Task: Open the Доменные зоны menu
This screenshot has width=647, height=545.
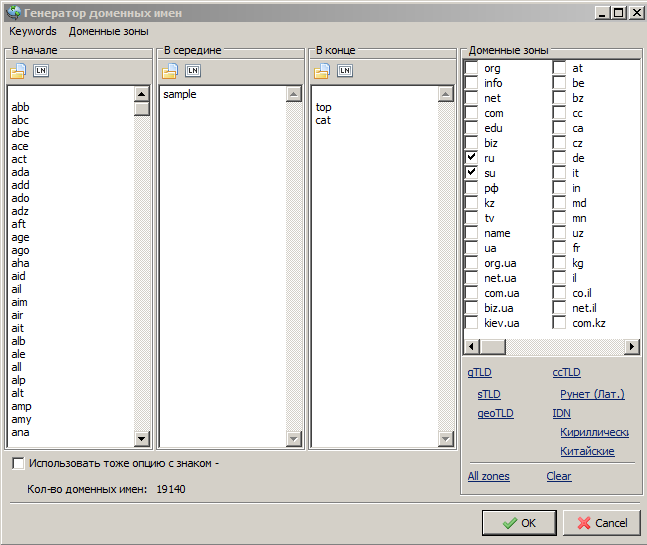Action: pos(109,31)
